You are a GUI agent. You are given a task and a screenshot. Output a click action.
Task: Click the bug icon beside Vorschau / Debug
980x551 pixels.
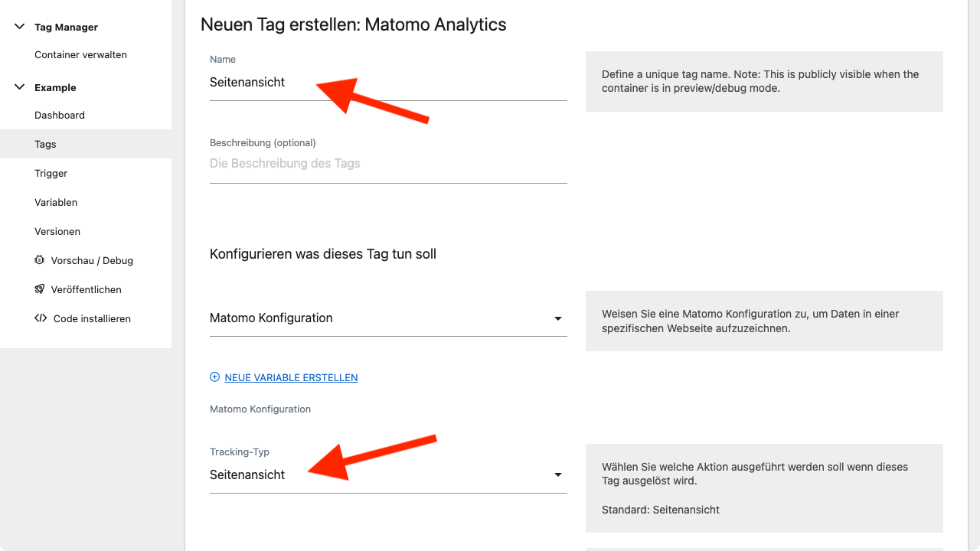click(x=40, y=260)
